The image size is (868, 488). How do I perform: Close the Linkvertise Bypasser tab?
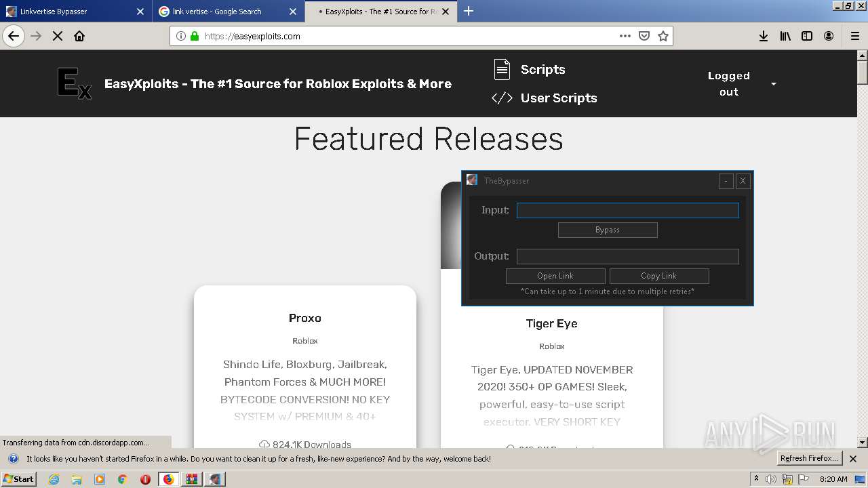coord(140,12)
